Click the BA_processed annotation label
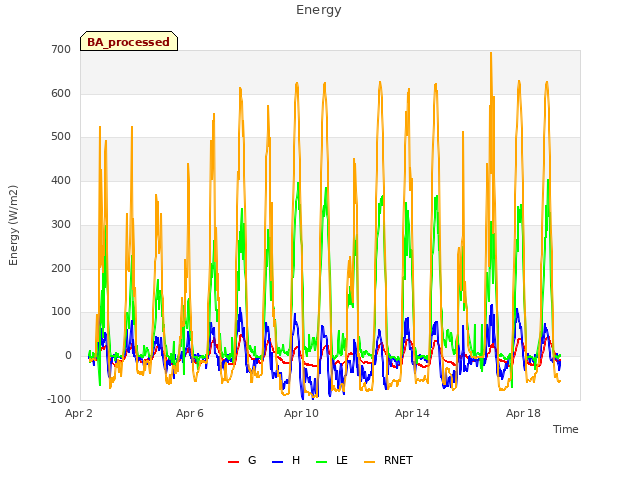Image resolution: width=640 pixels, height=480 pixels. pyautogui.click(x=129, y=41)
